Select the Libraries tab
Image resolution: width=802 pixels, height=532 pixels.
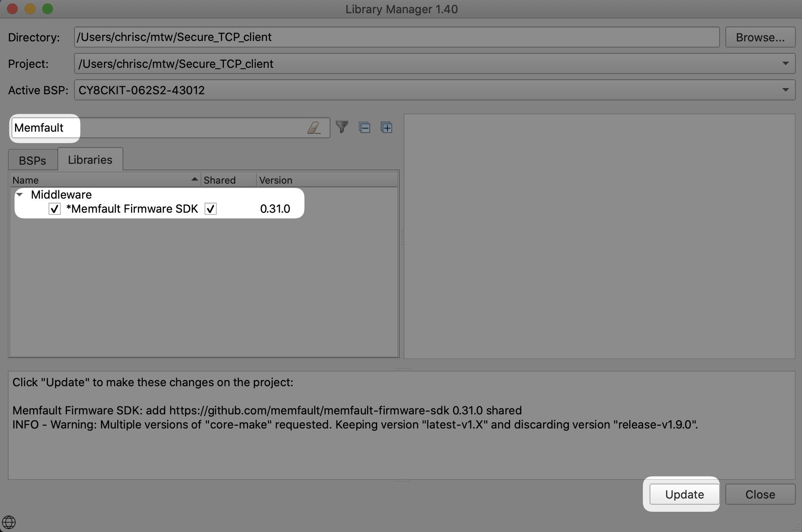(x=90, y=160)
